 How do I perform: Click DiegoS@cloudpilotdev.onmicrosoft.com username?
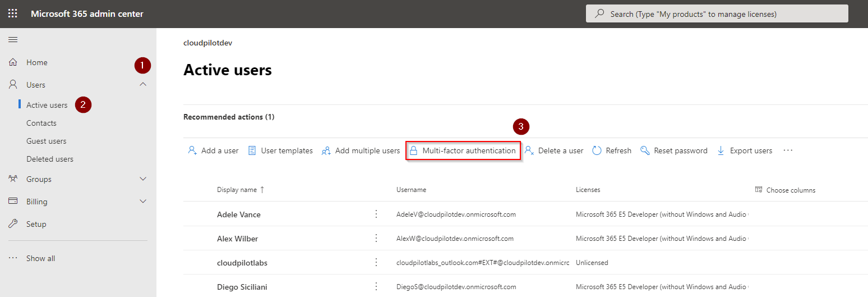pos(456,287)
